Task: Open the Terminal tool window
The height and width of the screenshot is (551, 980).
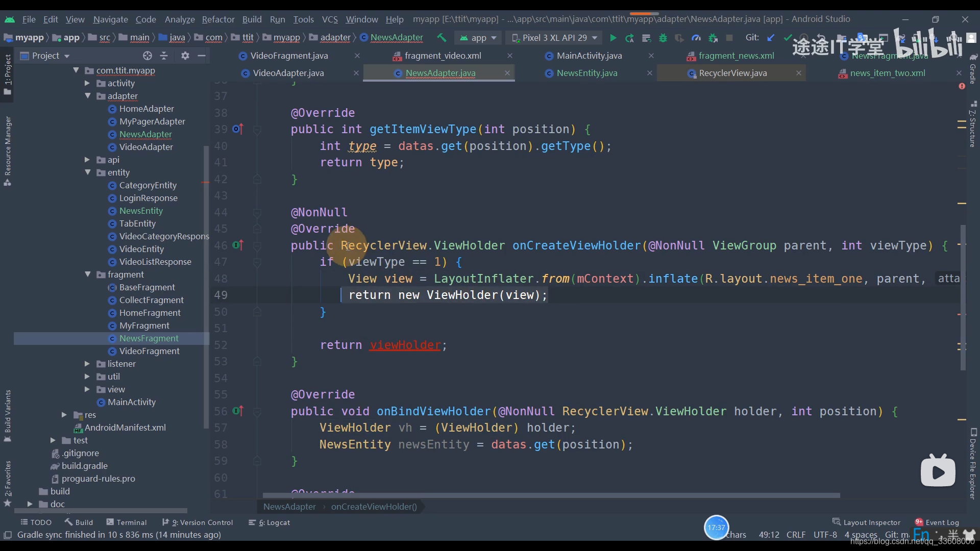Action: (x=127, y=522)
